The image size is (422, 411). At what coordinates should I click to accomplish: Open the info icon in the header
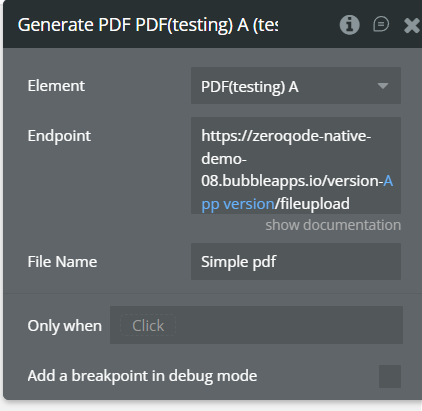[349, 25]
